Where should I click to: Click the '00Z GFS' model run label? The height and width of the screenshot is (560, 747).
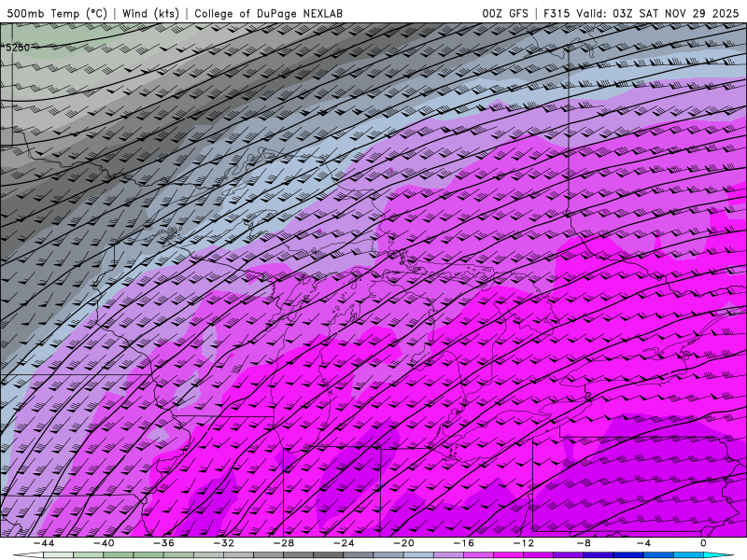[x=505, y=13]
